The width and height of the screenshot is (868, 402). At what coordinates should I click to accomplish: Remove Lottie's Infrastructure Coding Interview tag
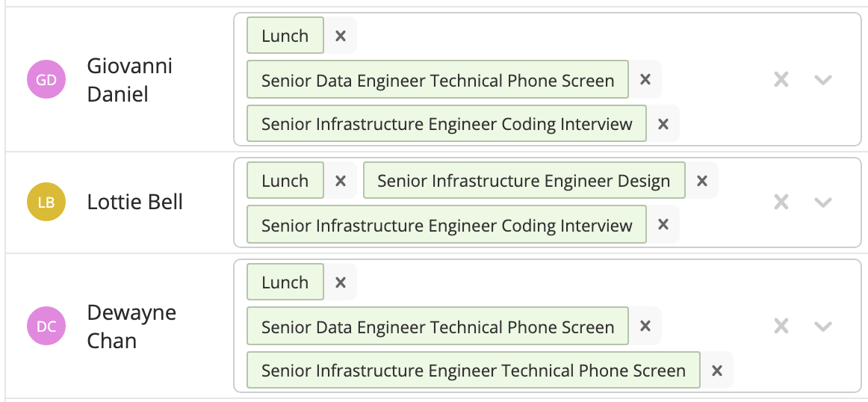click(663, 225)
